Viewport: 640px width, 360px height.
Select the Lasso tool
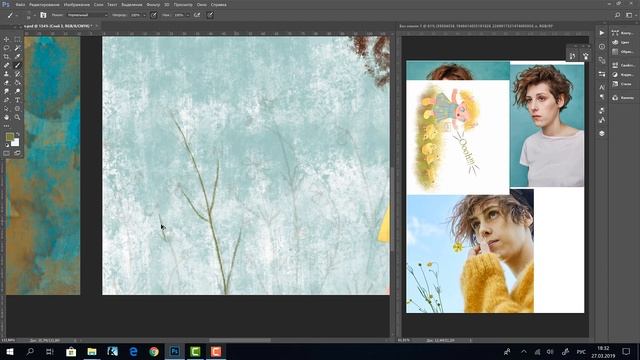pos(6,48)
